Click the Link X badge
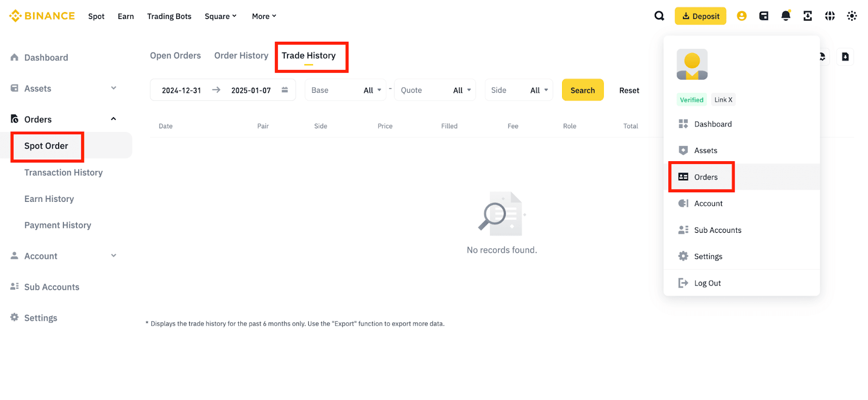 [x=723, y=100]
